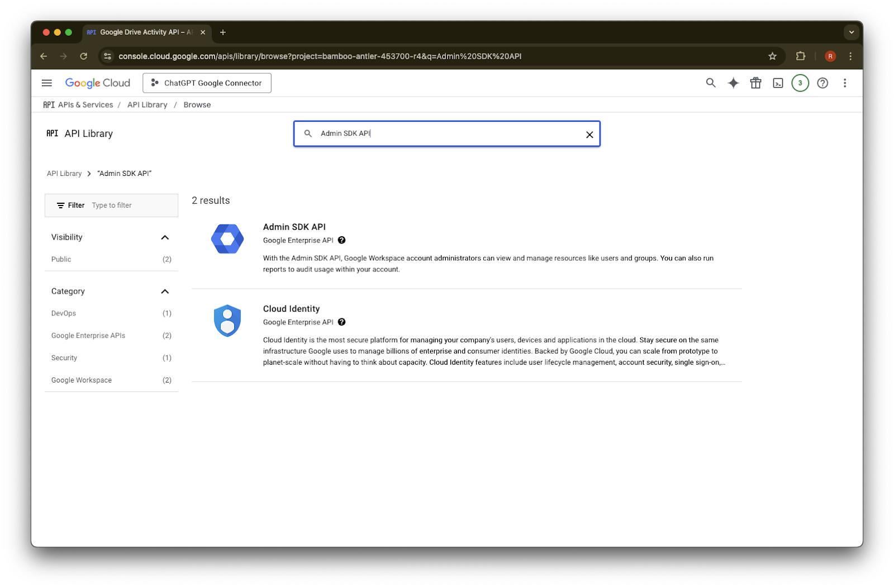
Task: Open the ChatGPT Google Connector project picker
Action: pyautogui.click(x=207, y=83)
